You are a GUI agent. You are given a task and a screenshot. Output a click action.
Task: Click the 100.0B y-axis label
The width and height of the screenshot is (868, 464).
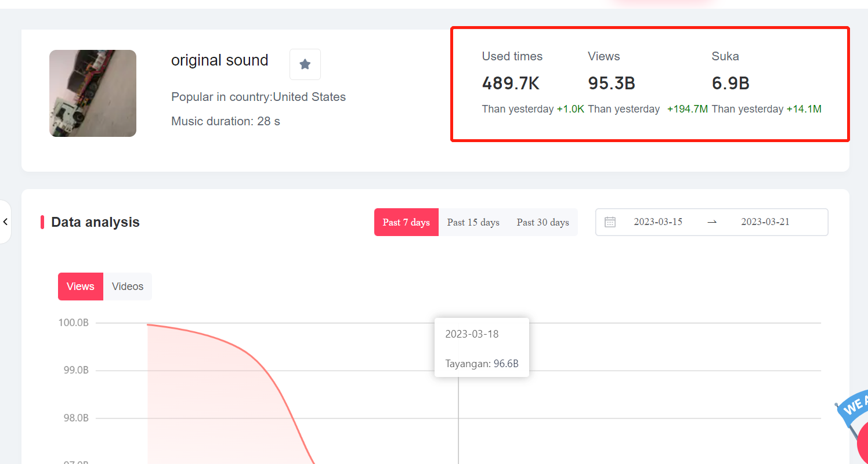74,323
